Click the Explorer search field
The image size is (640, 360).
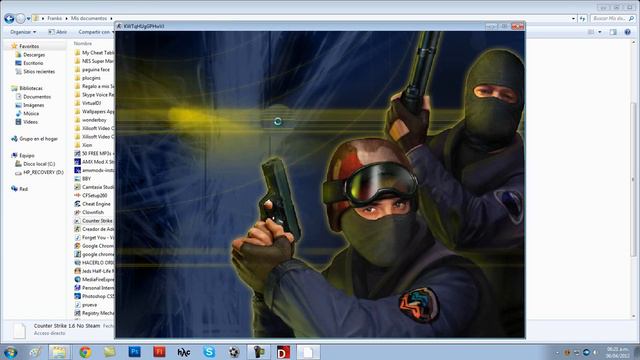coord(612,18)
